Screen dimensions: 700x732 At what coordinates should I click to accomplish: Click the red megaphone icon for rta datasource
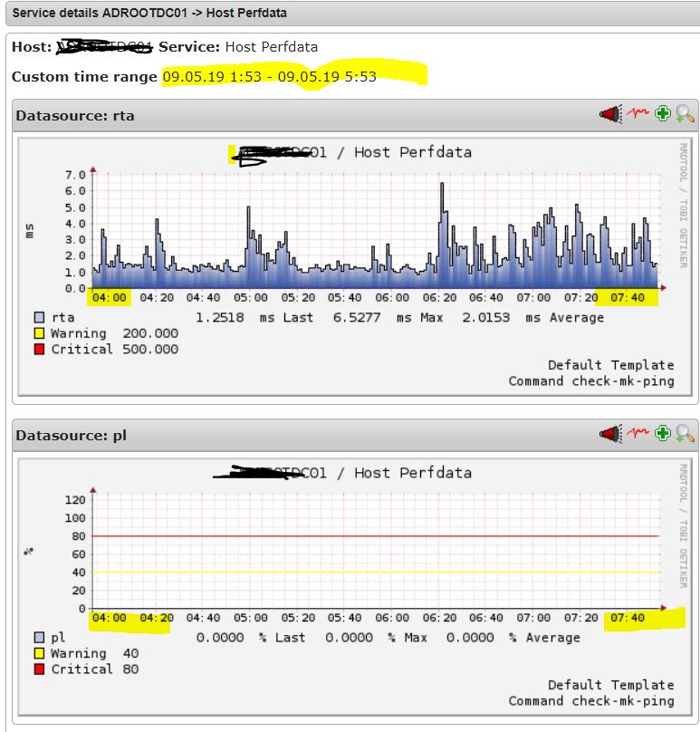click(610, 114)
